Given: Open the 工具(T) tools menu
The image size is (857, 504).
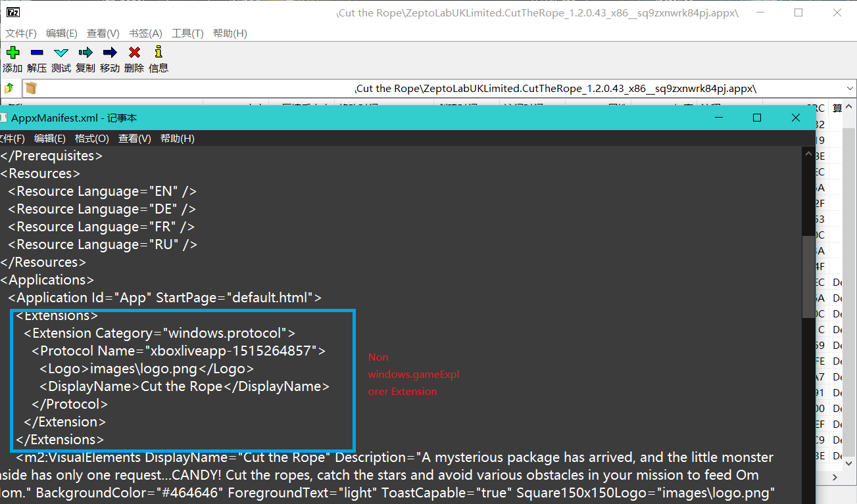Looking at the screenshot, I should pos(188,34).
